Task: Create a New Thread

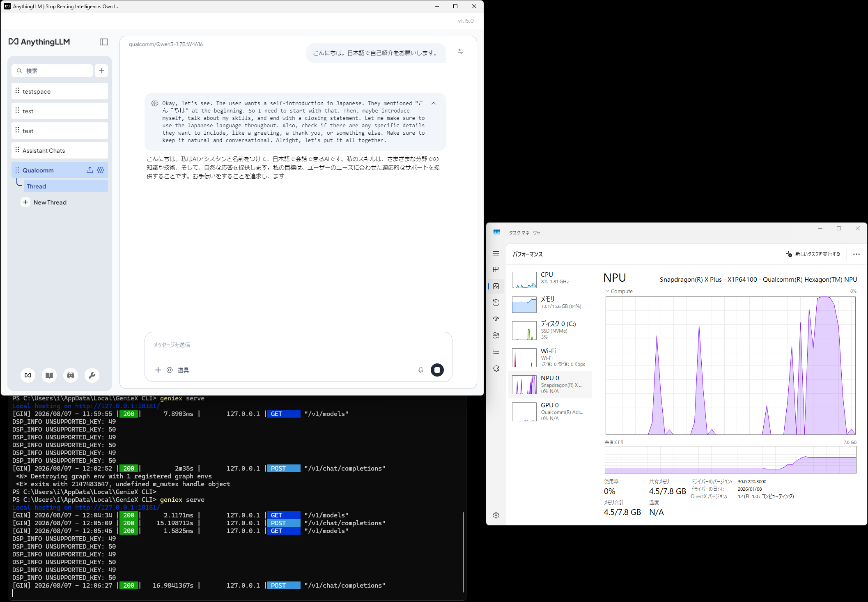Action: point(44,202)
